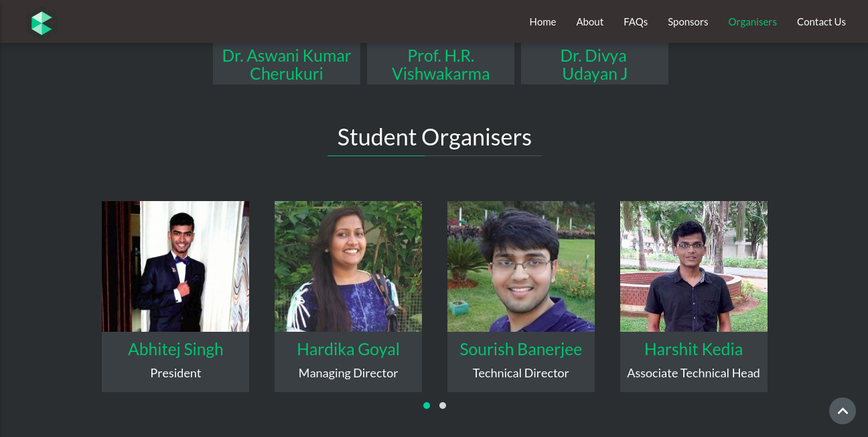Open the FAQs nav link
The width and height of the screenshot is (868, 437).
[636, 21]
